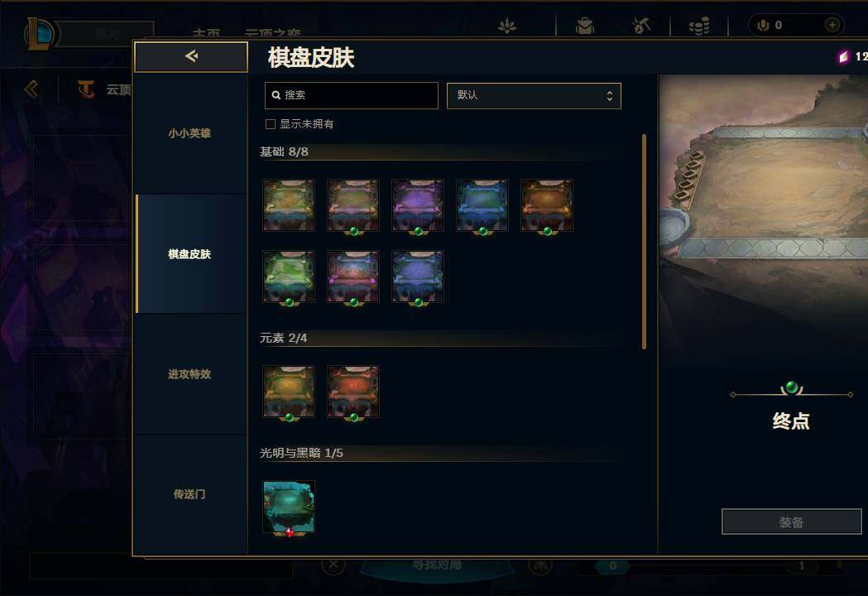
Task: Click the stepper arrows on the 默认 dropdown
Action: tap(610, 96)
